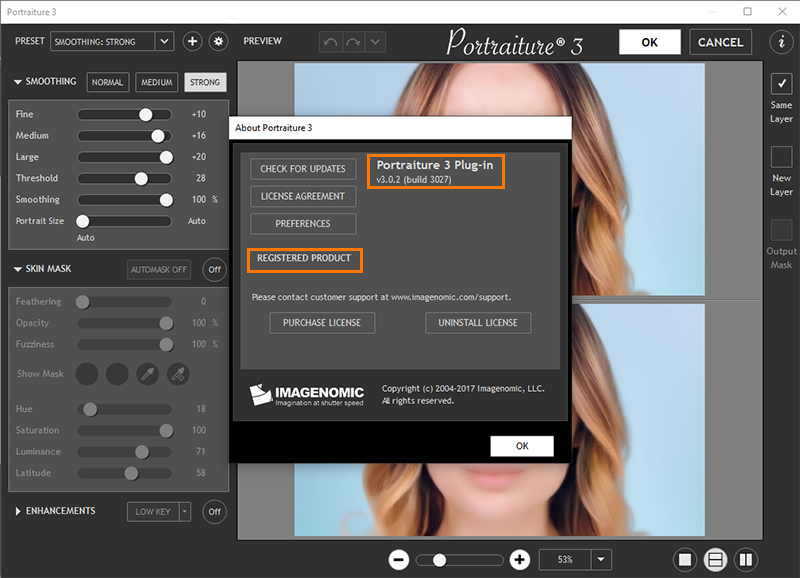Viewport: 800px width, 578px height.
Task: Click the REGISTERED PRODUCT label
Action: [305, 258]
